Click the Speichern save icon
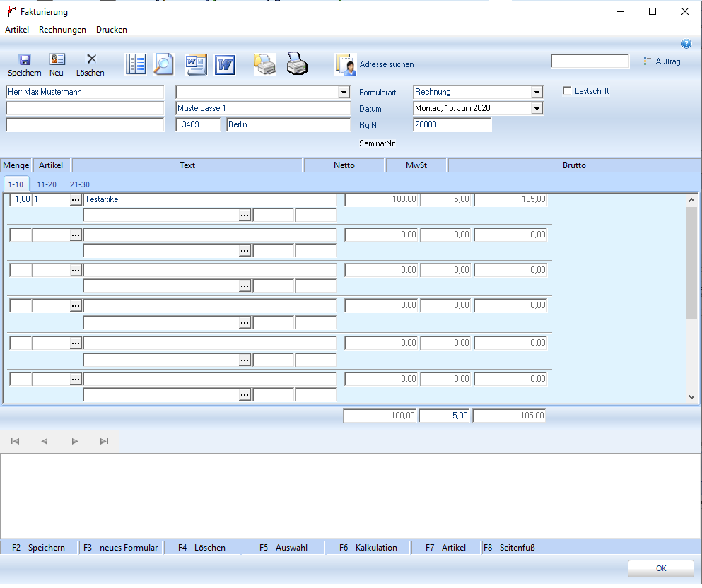This screenshot has width=702, height=588. (x=24, y=61)
